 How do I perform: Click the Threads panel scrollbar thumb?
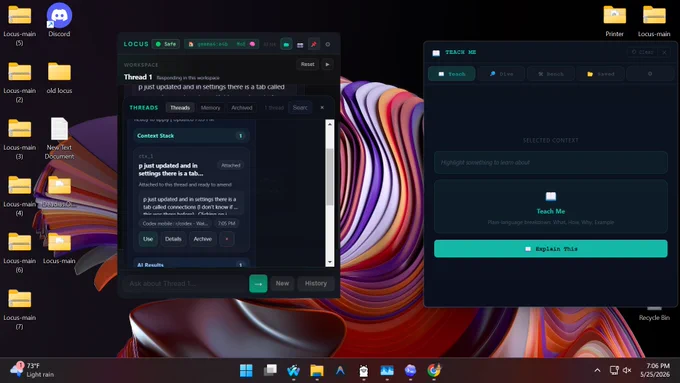click(x=330, y=177)
